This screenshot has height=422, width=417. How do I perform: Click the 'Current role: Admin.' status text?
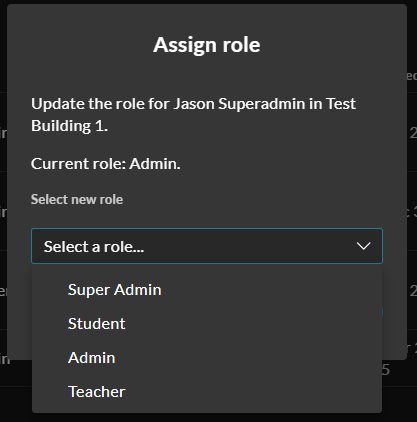[x=106, y=164]
